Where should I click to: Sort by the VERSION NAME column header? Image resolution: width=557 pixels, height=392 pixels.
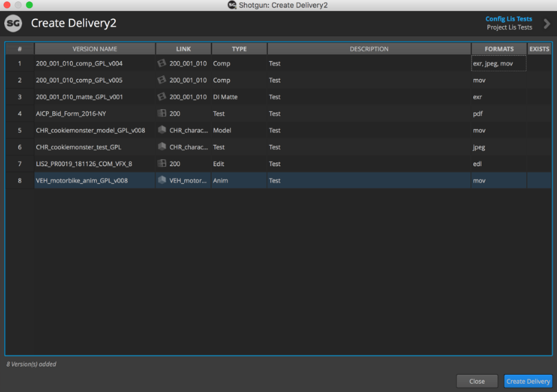[x=95, y=49]
